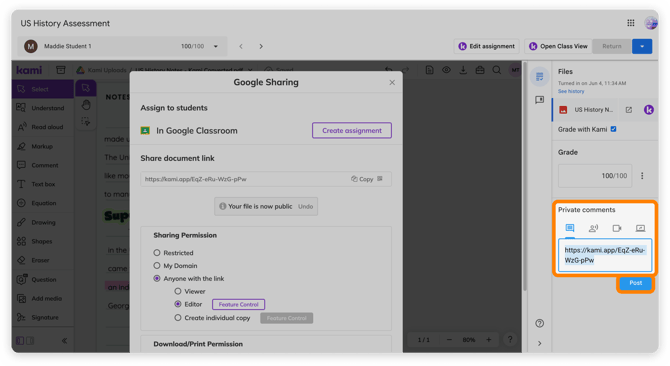Click the 100/100 grade input field

point(595,176)
